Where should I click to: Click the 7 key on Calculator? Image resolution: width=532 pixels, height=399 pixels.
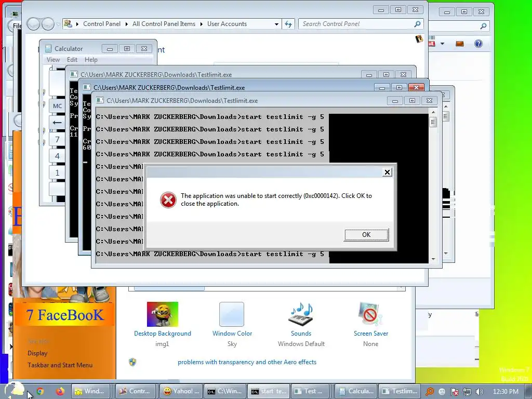[x=57, y=139]
